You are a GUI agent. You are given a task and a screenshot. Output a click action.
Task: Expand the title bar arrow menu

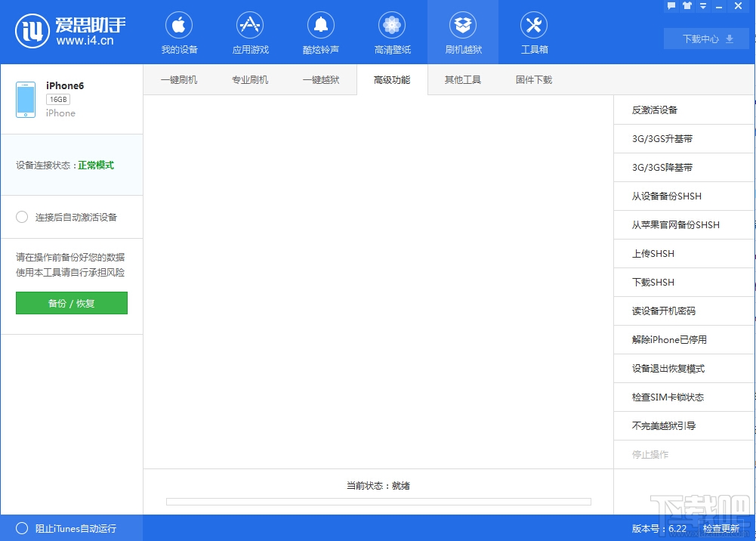click(702, 6)
